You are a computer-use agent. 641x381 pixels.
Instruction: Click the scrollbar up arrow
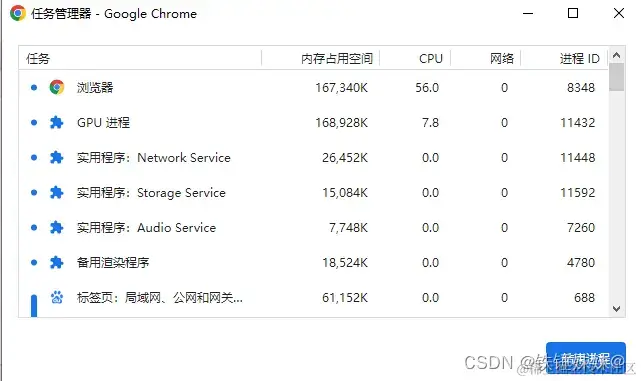point(616,55)
